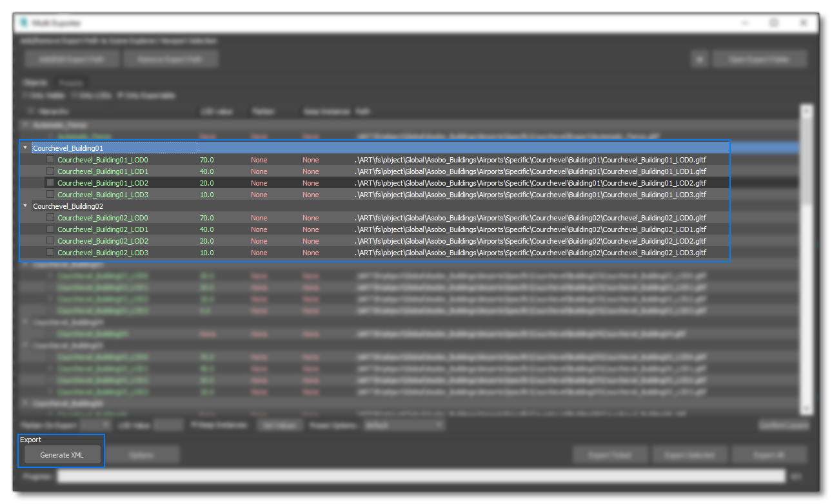This screenshot has height=504, width=832.
Task: Click the Add/Edit Export Path button
Action: [x=72, y=59]
